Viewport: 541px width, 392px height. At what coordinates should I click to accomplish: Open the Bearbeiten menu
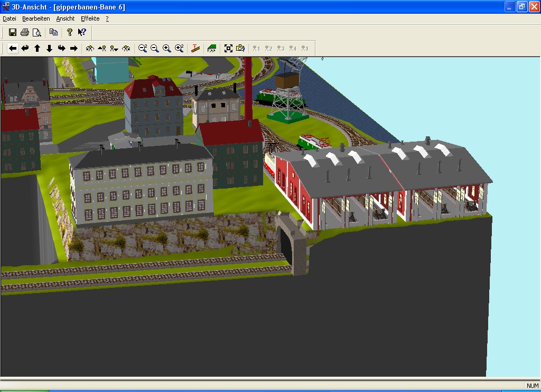click(x=36, y=18)
